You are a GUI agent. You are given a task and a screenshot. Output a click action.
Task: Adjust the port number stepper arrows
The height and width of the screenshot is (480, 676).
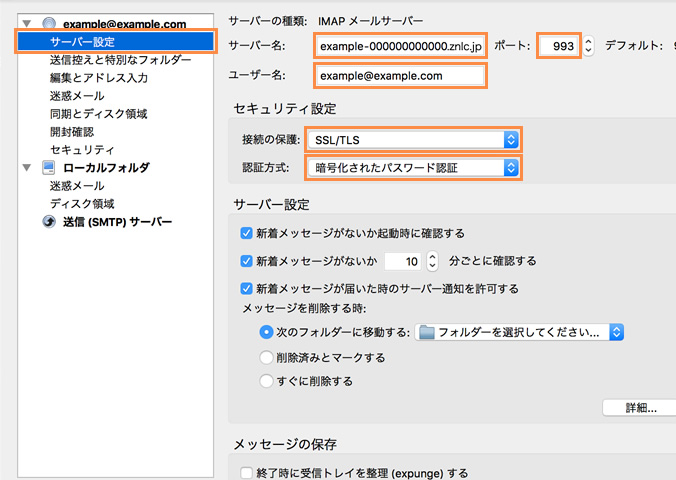588,46
